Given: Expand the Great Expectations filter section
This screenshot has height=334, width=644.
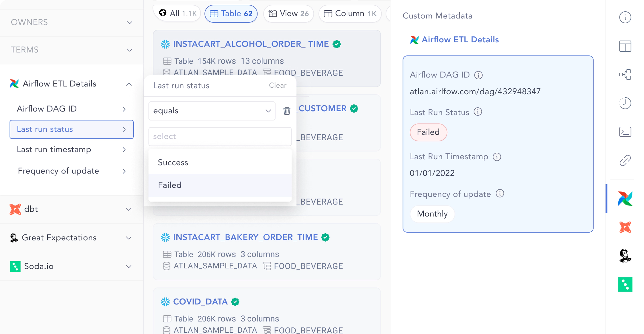Looking at the screenshot, I should (x=72, y=238).
